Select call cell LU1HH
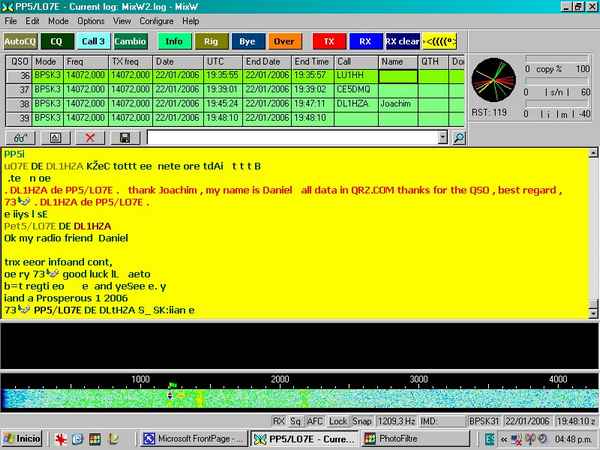 [356, 75]
